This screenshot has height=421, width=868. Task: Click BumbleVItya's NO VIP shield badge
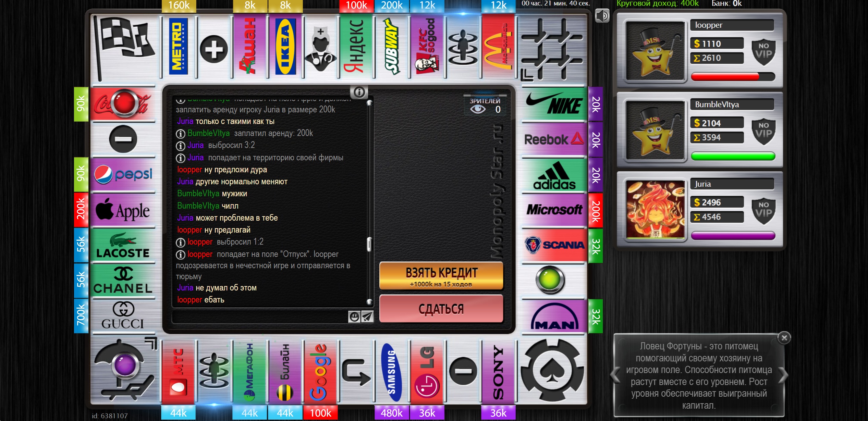coord(763,131)
